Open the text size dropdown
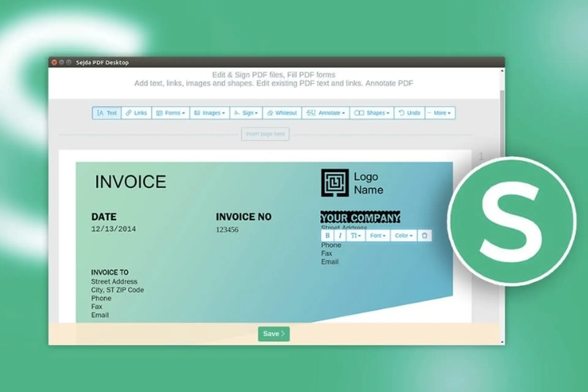The height and width of the screenshot is (392, 588). point(356,236)
